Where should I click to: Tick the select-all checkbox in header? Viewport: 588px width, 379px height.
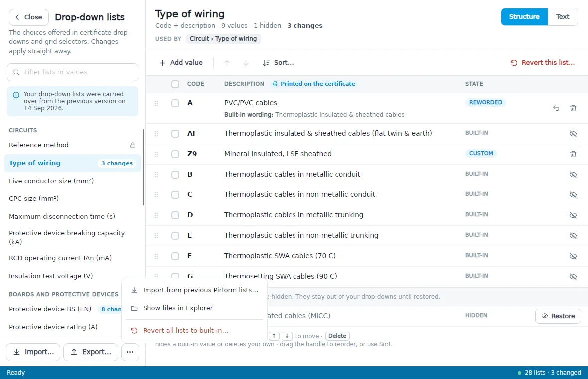pos(175,84)
